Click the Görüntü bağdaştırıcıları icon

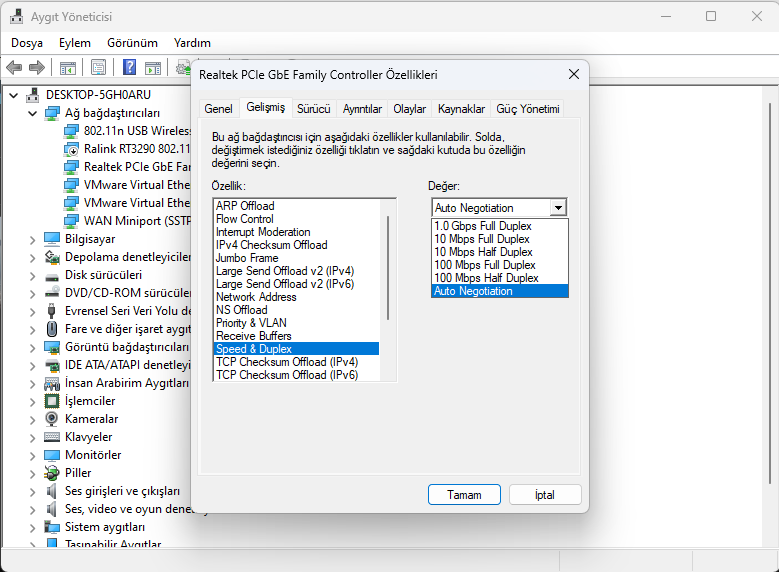52,347
